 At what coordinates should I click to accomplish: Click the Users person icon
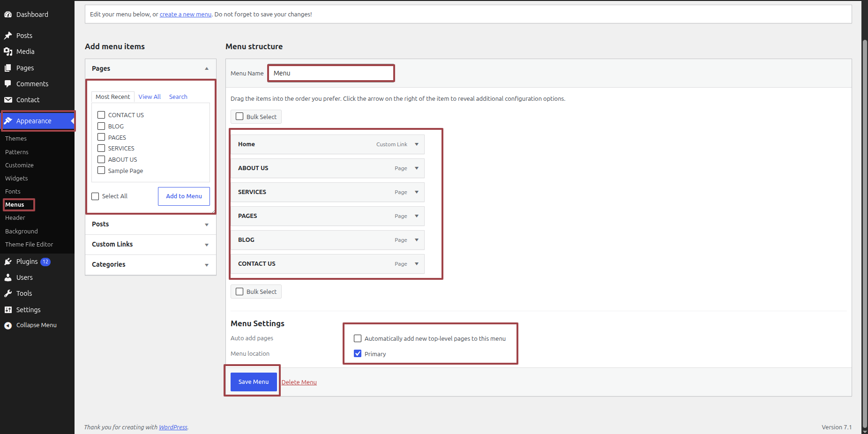pos(8,277)
